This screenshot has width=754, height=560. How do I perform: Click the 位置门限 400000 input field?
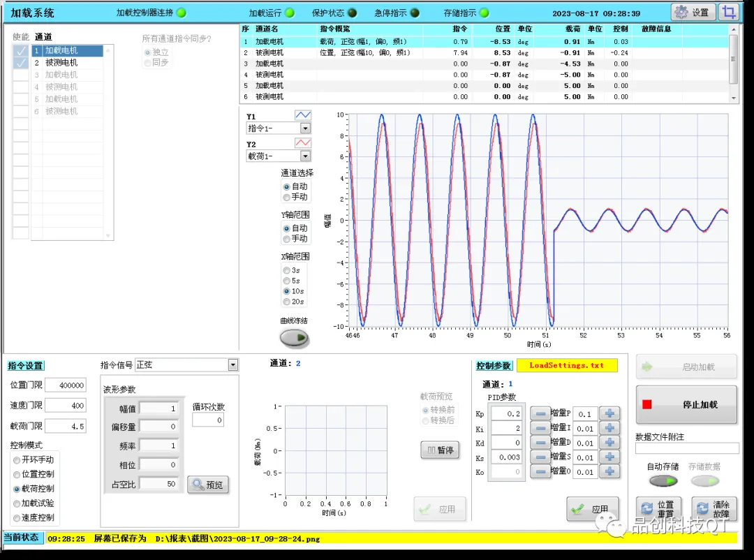(x=66, y=385)
